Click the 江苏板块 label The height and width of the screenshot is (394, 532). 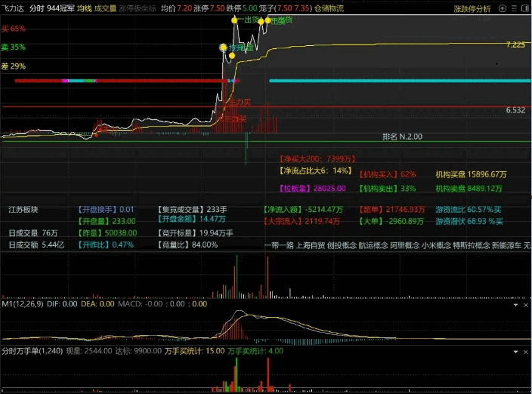pos(23,209)
